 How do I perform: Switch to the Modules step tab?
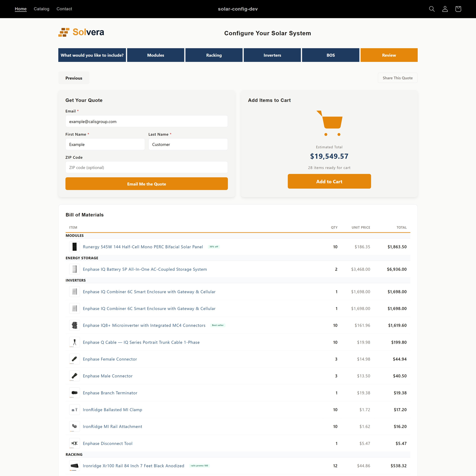156,55
